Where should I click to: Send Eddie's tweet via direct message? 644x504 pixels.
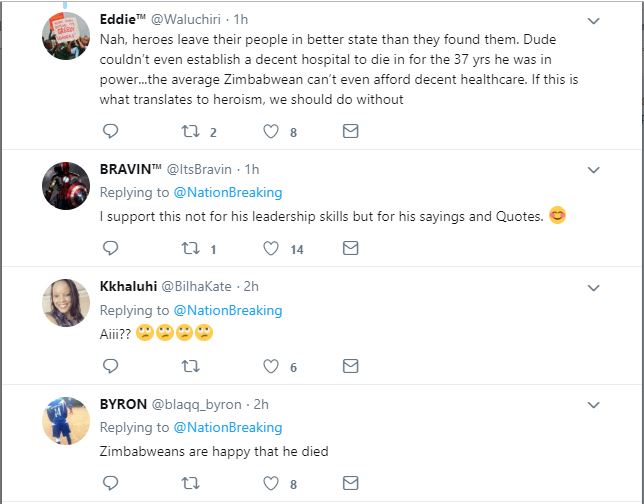click(350, 131)
